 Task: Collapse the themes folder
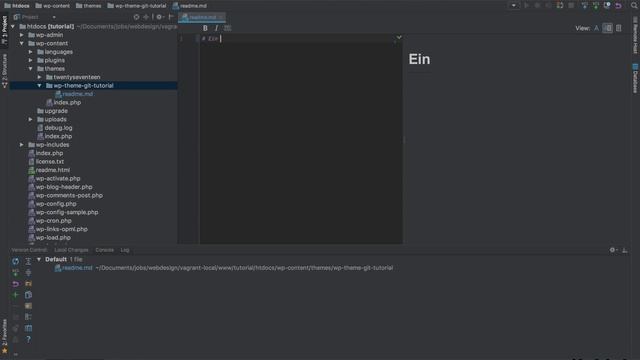[x=31, y=69]
